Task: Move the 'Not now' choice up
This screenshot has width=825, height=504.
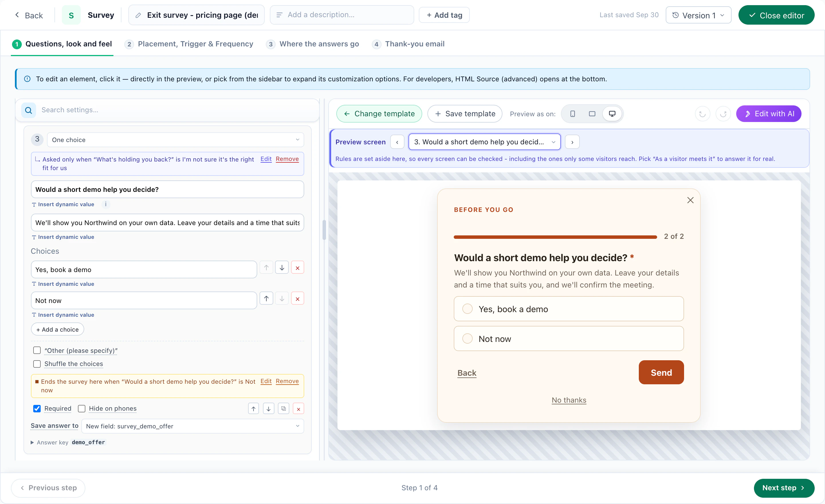Action: point(266,298)
